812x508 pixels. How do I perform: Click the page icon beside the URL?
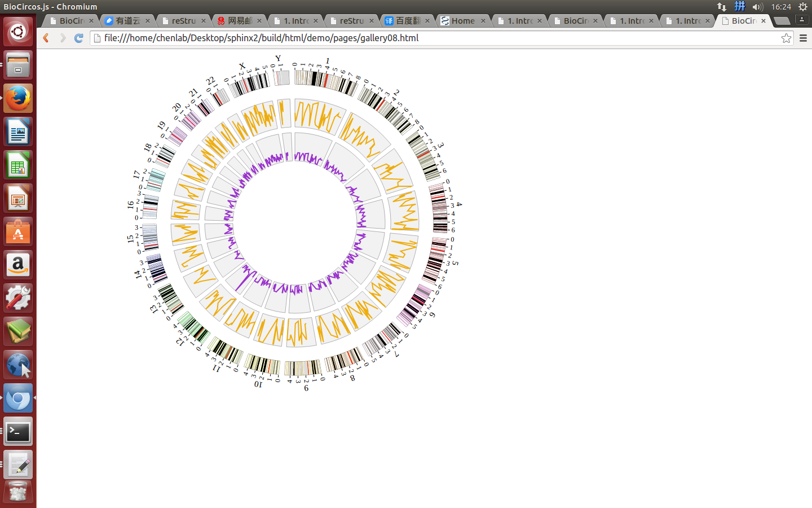point(97,38)
